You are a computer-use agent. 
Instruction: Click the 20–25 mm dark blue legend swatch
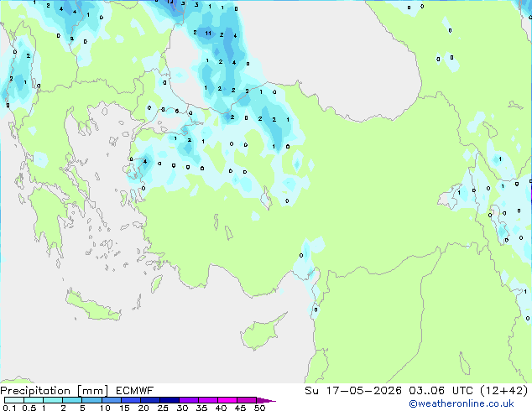(x=149, y=400)
